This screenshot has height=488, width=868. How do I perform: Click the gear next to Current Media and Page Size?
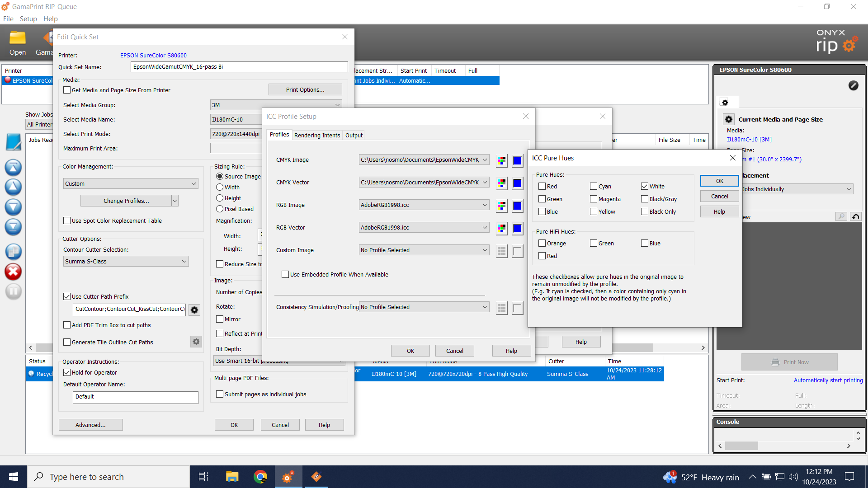tap(729, 119)
